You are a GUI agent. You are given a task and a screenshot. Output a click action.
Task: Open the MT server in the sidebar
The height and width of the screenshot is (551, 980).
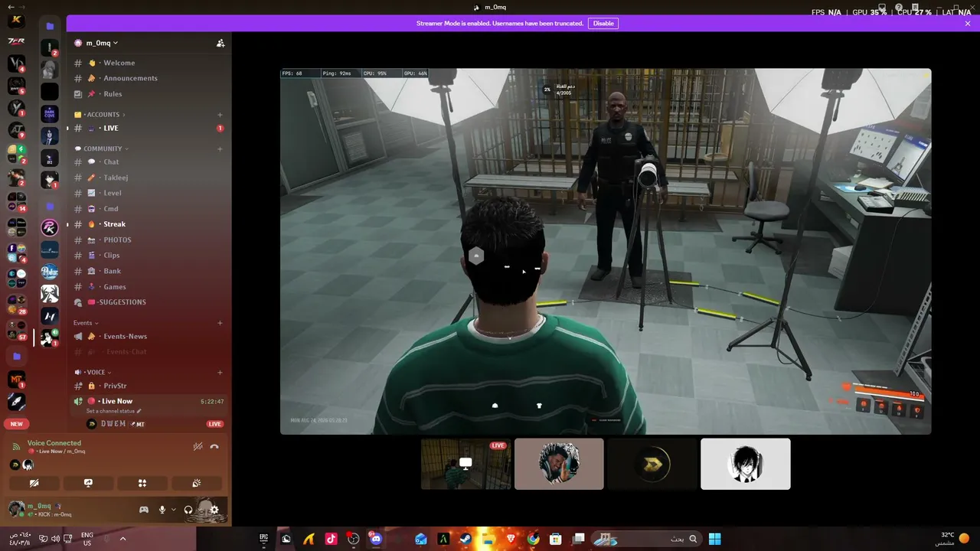16,379
